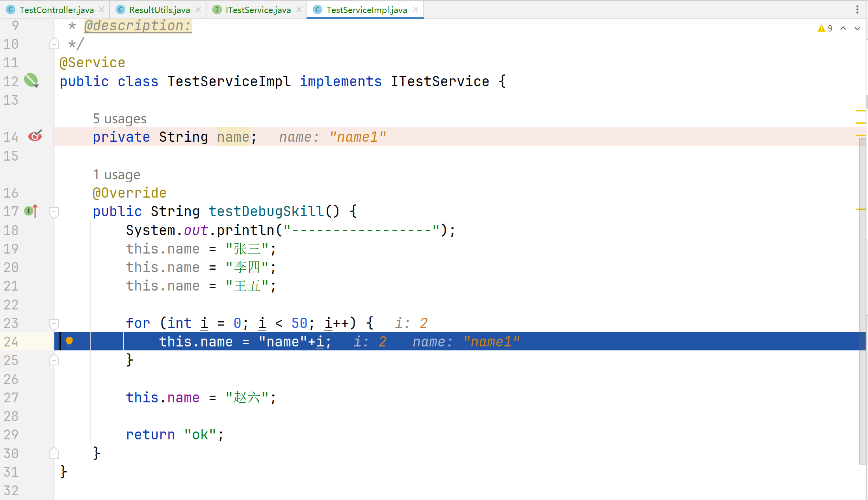Click the highlighted name field on line 14
Viewport: 868px width, 500px height.
pyautogui.click(x=233, y=137)
